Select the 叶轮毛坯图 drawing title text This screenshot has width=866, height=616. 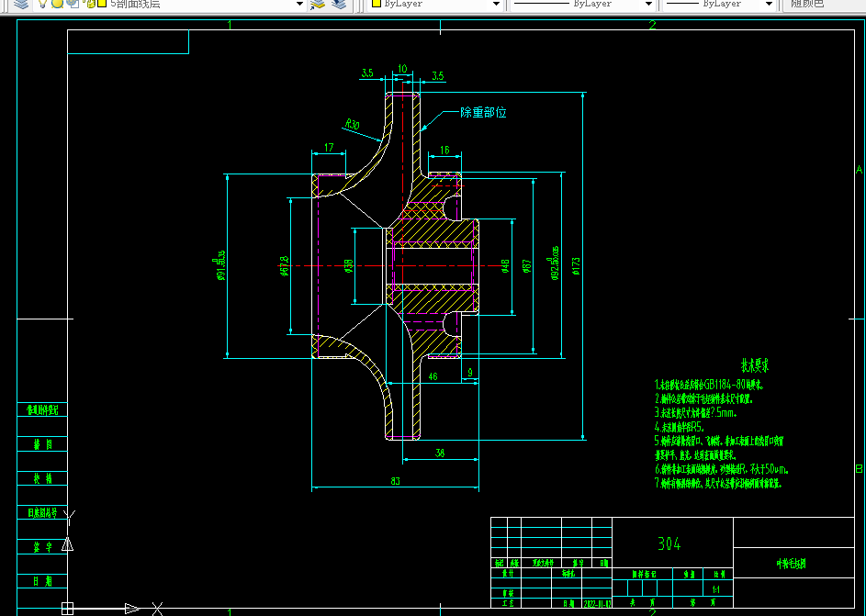[x=792, y=564]
